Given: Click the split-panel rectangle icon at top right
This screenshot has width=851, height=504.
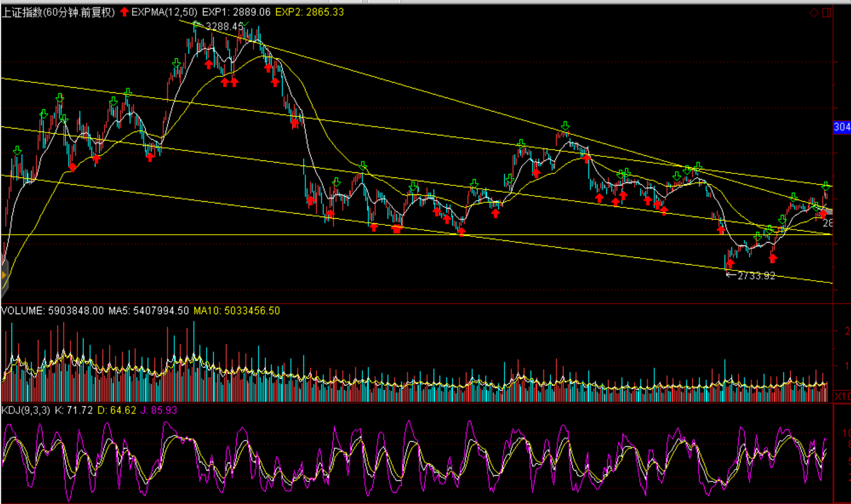Looking at the screenshot, I should click(x=827, y=12).
